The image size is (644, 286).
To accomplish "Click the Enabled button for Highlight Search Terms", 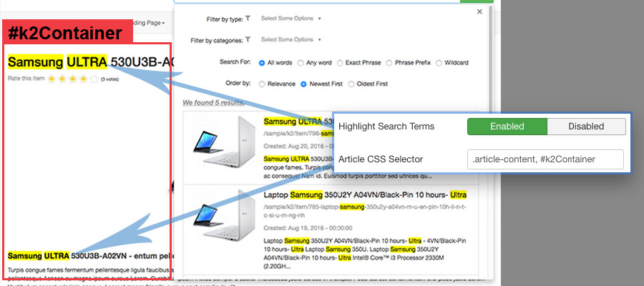I will [507, 127].
